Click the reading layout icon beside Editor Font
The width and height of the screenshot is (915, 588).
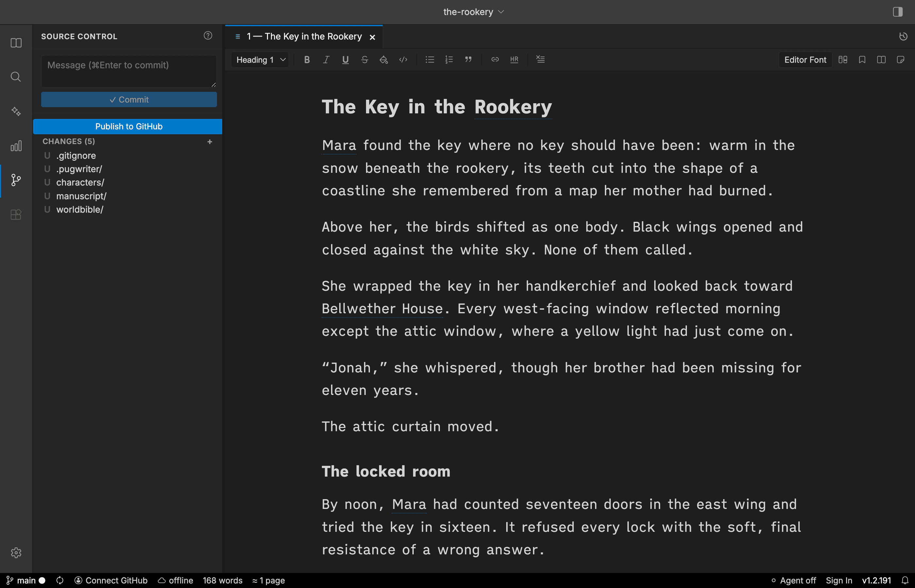843,59
